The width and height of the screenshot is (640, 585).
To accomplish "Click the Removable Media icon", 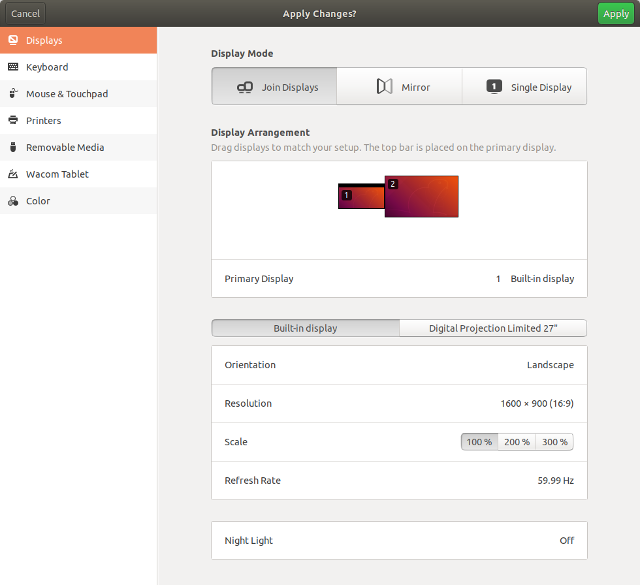I will tap(13, 147).
